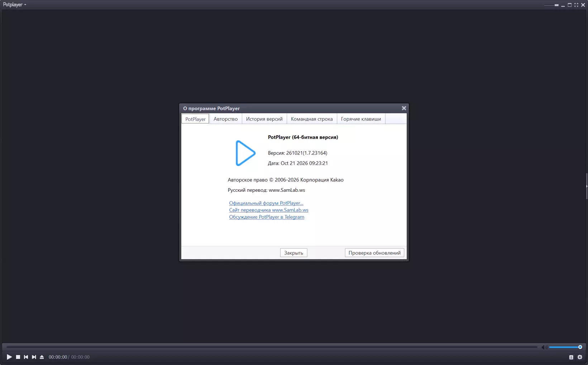Screen dimensions: 588x365
Task: Open the playlist panel icon
Action: (x=571, y=357)
